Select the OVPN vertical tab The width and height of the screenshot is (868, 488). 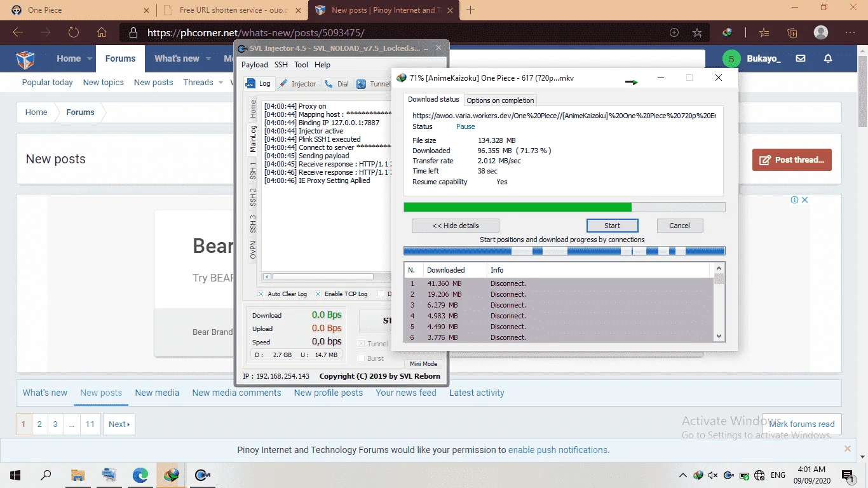pos(253,250)
